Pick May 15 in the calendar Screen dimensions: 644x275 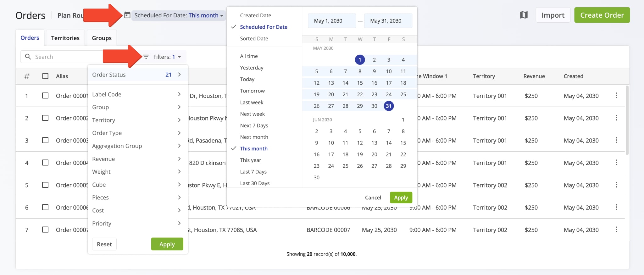tap(360, 83)
